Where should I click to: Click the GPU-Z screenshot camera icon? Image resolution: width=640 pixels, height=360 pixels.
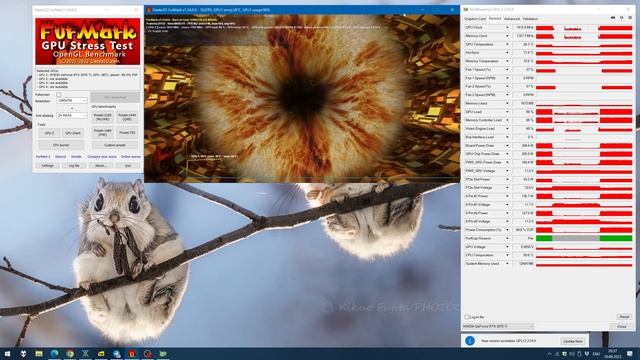[x=613, y=18]
